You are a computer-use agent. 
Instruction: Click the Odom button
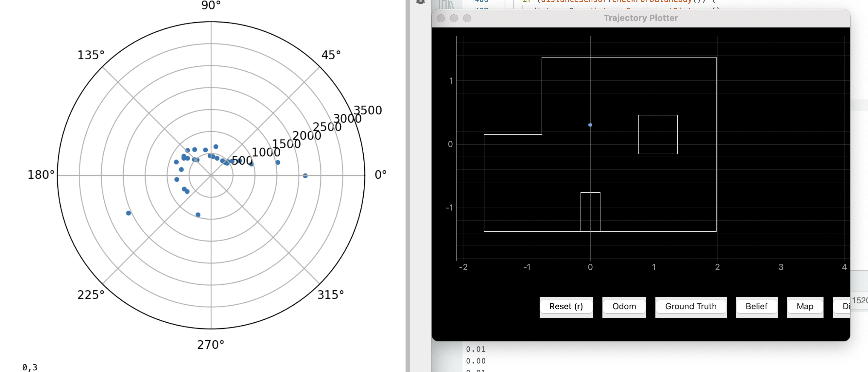624,306
